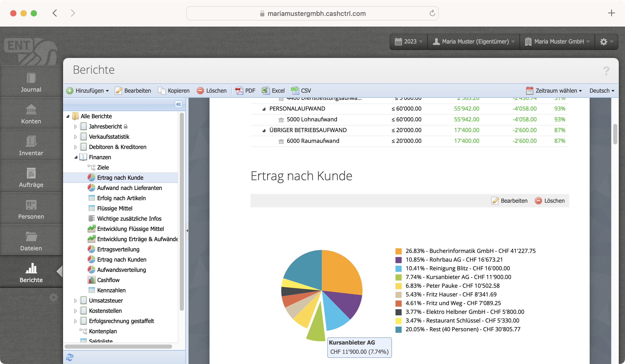Expand the Jahresbericht tree node
This screenshot has height=364, width=625.
(75, 126)
